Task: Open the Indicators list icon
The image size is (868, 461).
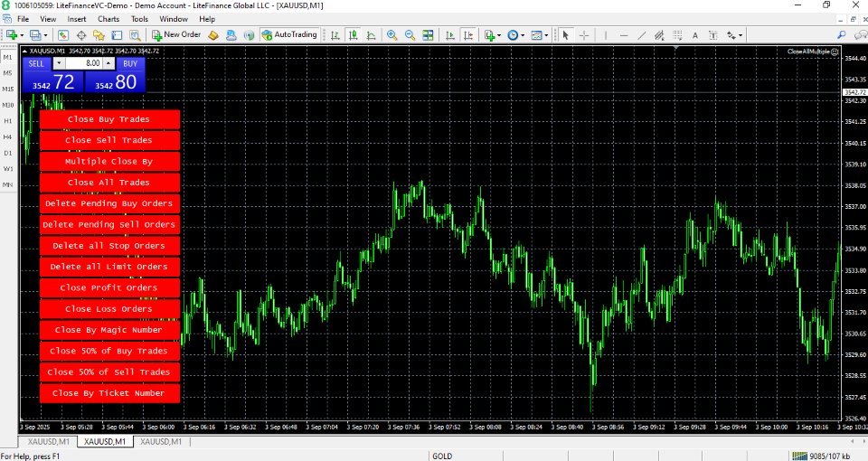Action: tap(489, 35)
